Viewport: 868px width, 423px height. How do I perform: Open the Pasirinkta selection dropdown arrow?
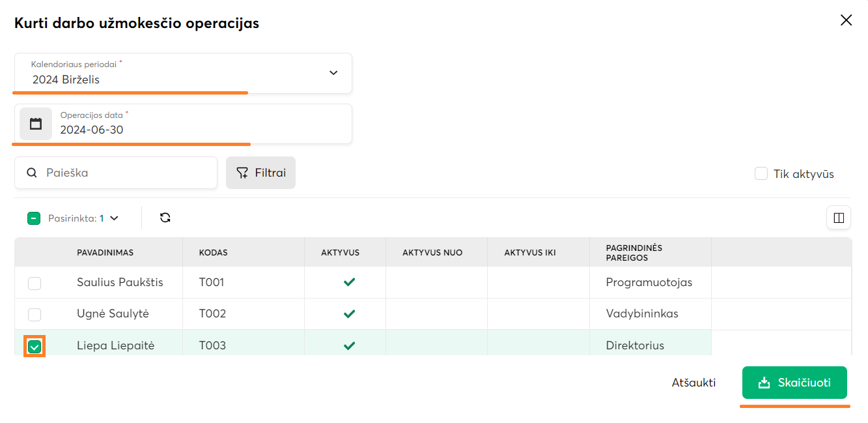tap(115, 218)
